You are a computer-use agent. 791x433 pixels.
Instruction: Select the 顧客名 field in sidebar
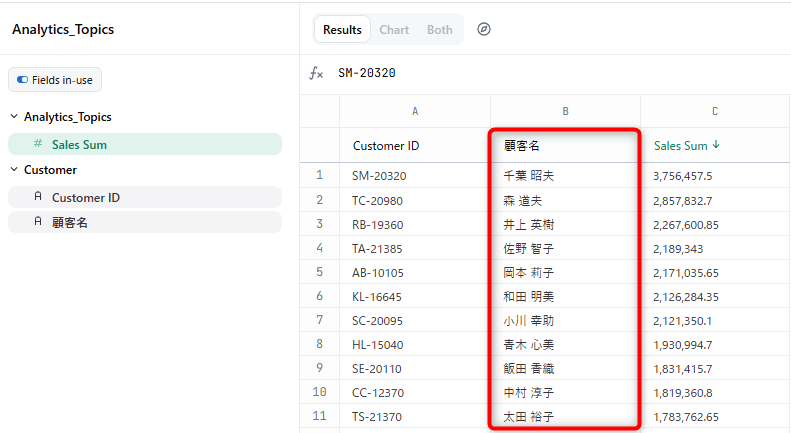pyautogui.click(x=145, y=222)
